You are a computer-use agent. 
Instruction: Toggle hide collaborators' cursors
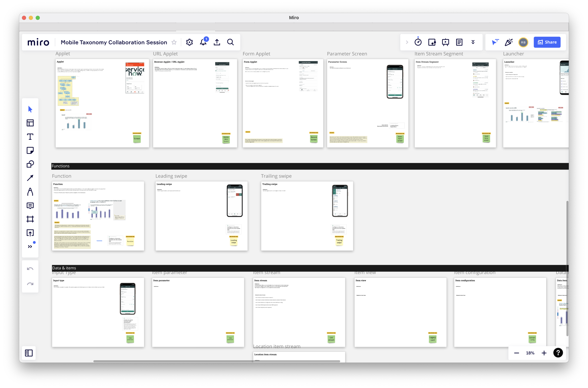(x=495, y=42)
